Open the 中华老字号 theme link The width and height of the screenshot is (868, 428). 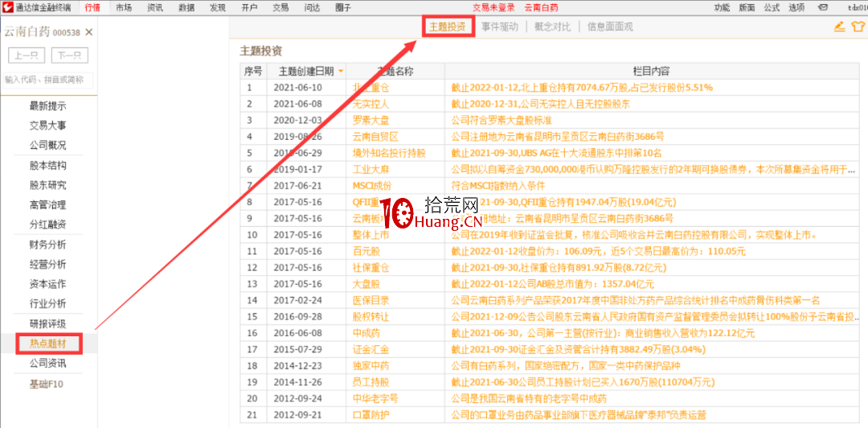pyautogui.click(x=375, y=398)
